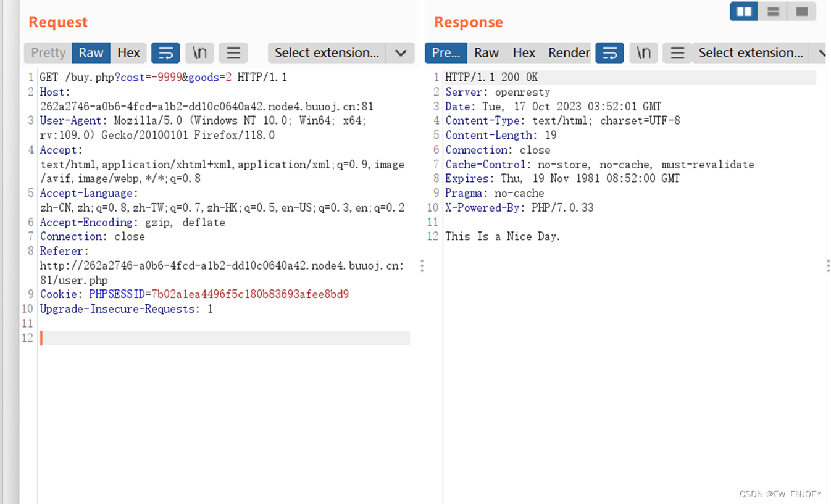Toggle show non-printable characters in Request

(x=199, y=52)
